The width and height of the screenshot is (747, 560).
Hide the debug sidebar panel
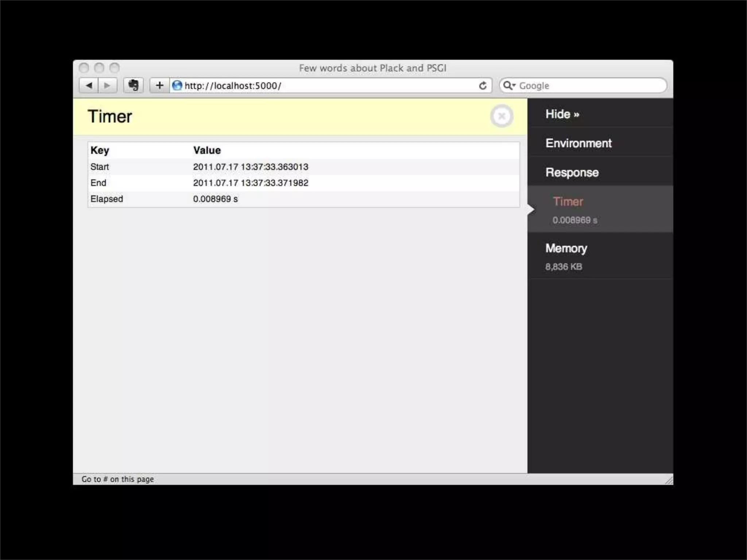[562, 114]
